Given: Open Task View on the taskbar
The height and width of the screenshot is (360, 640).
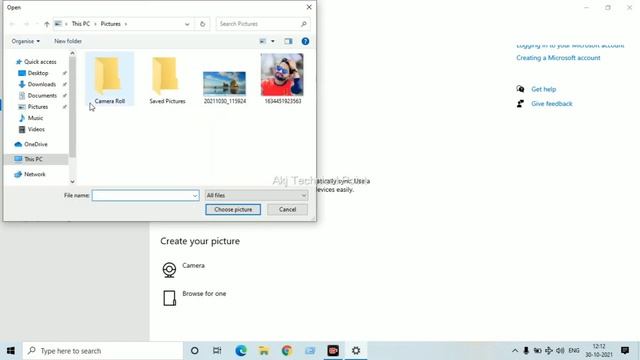Looking at the screenshot, I should (x=217, y=351).
